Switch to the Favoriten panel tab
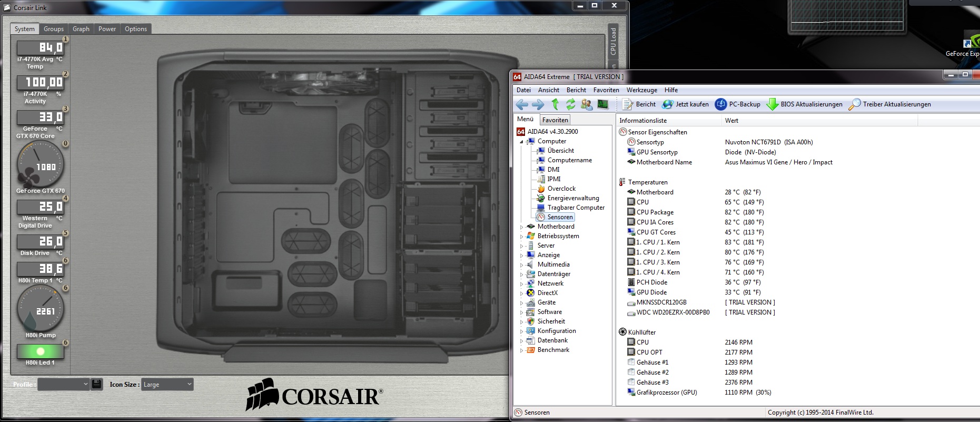The width and height of the screenshot is (980, 422). 555,120
